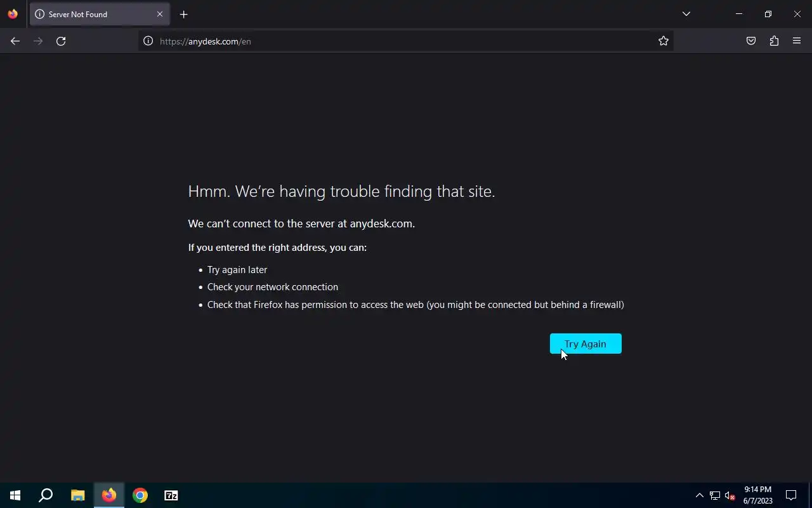Click the Try Again button
Screen dimensions: 812x508
coord(586,344)
